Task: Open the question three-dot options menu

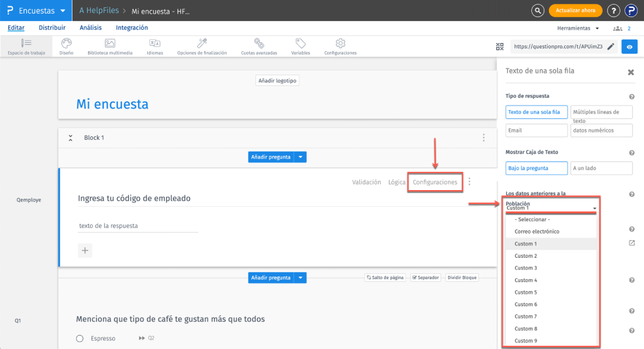Action: (469, 181)
